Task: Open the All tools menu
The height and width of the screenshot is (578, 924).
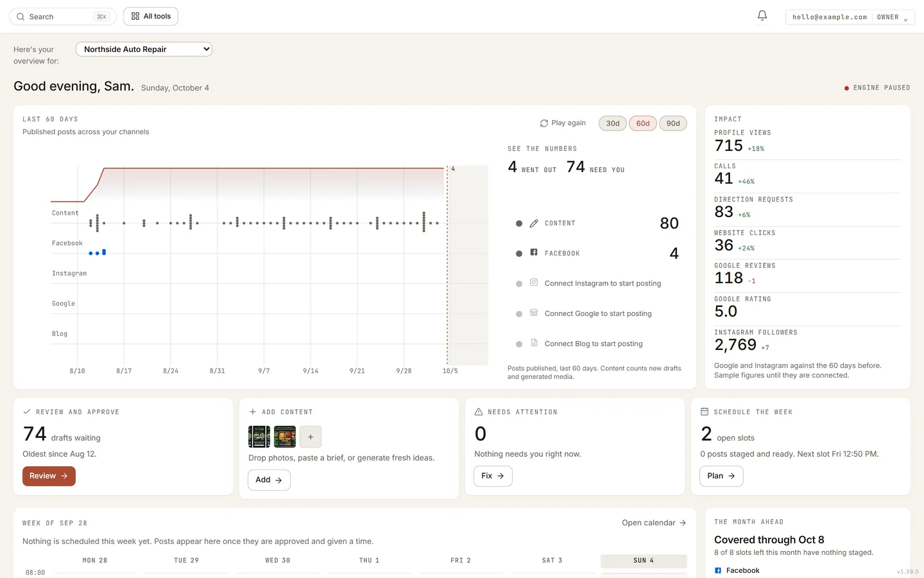Action: pyautogui.click(x=151, y=16)
